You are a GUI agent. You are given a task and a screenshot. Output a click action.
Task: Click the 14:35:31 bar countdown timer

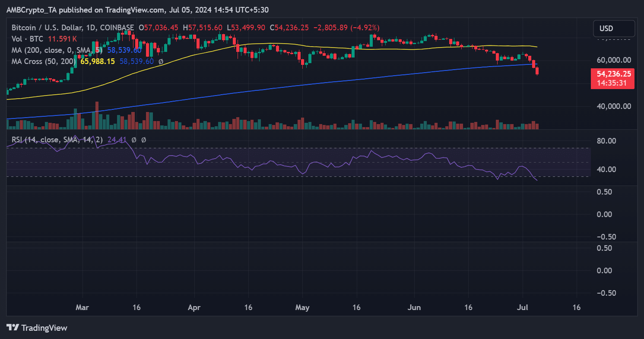click(x=612, y=83)
